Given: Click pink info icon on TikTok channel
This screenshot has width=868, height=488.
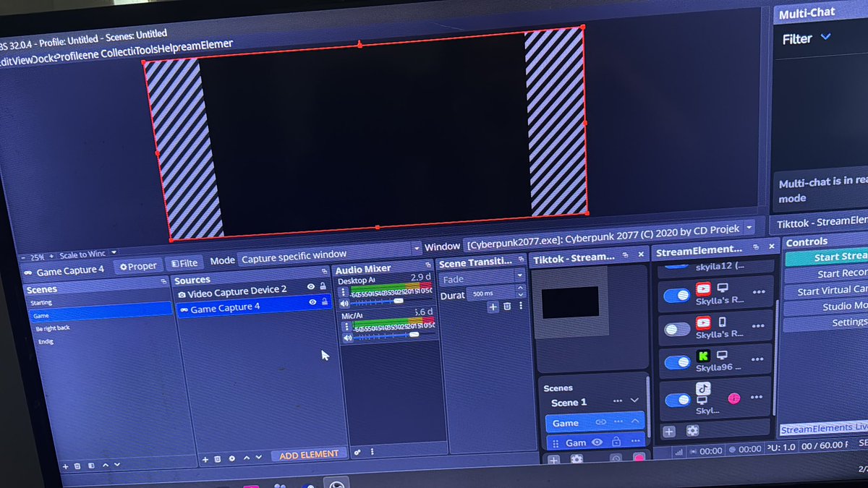Looking at the screenshot, I should click(733, 398).
